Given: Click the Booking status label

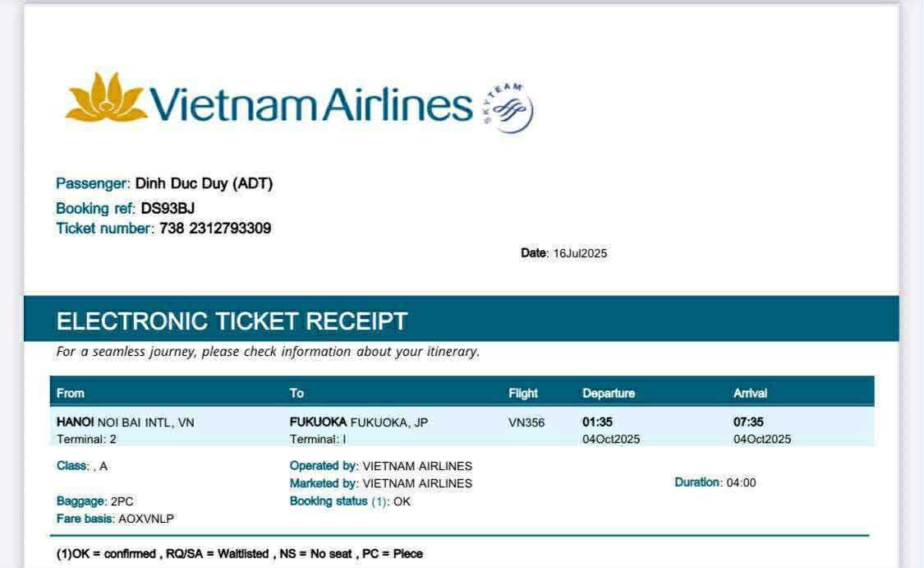Looking at the screenshot, I should pos(329,501).
